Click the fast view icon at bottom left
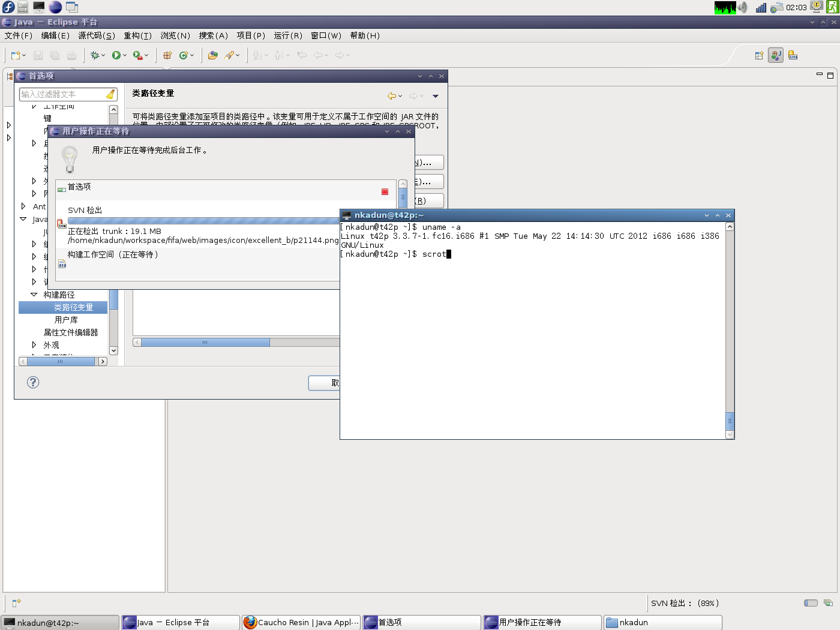840x630 pixels. [x=16, y=602]
